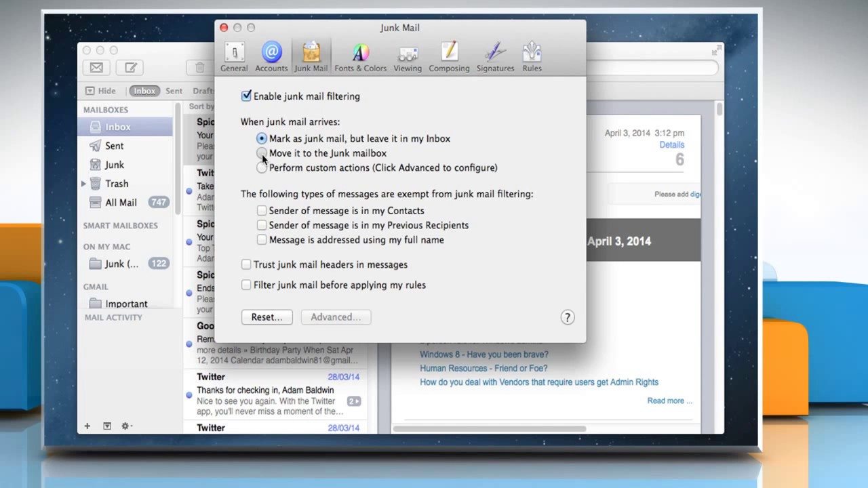Select Move it to the Junk mailbox

[x=262, y=153]
